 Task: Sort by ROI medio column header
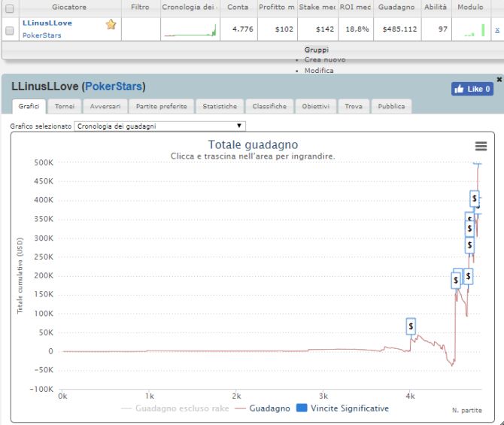(356, 7)
